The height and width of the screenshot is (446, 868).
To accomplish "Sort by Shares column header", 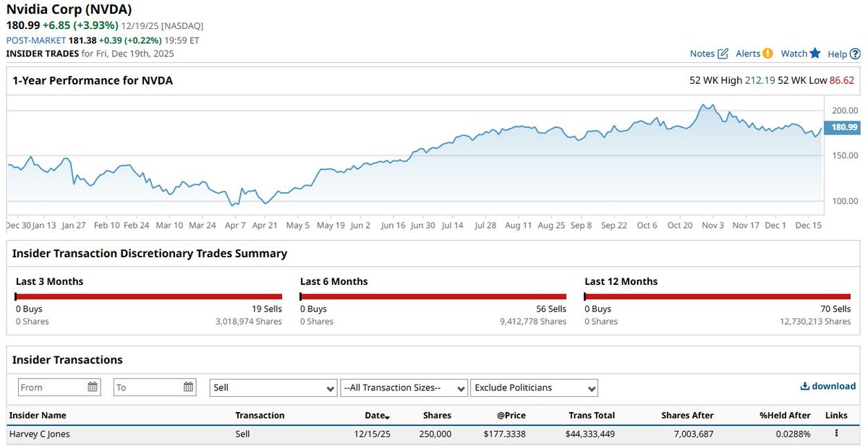I will [x=437, y=416].
